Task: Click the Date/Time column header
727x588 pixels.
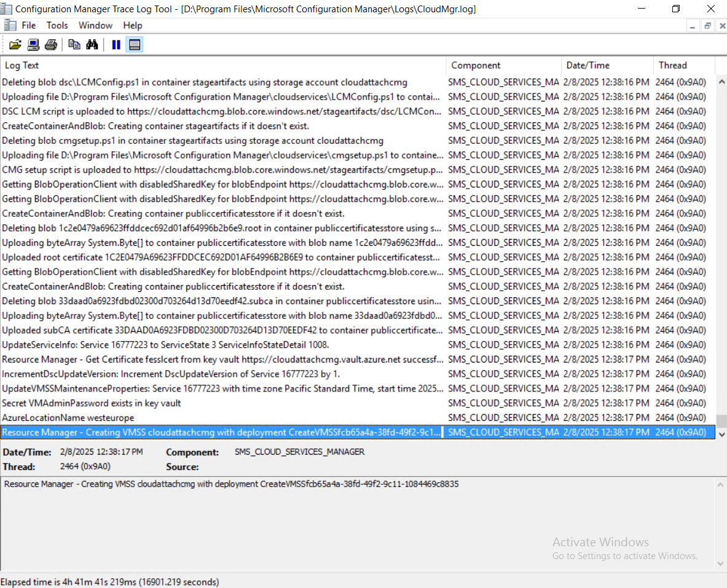Action: tap(607, 65)
